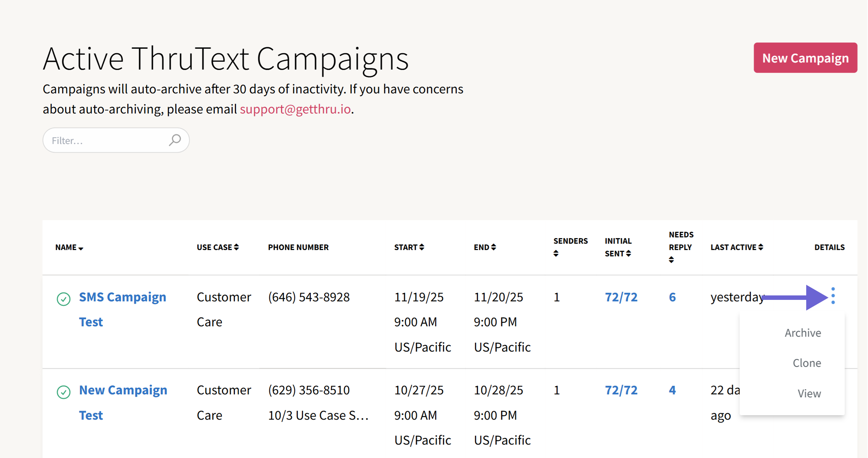This screenshot has width=868, height=458.
Task: Click inside the Filter input field
Action: click(x=104, y=140)
